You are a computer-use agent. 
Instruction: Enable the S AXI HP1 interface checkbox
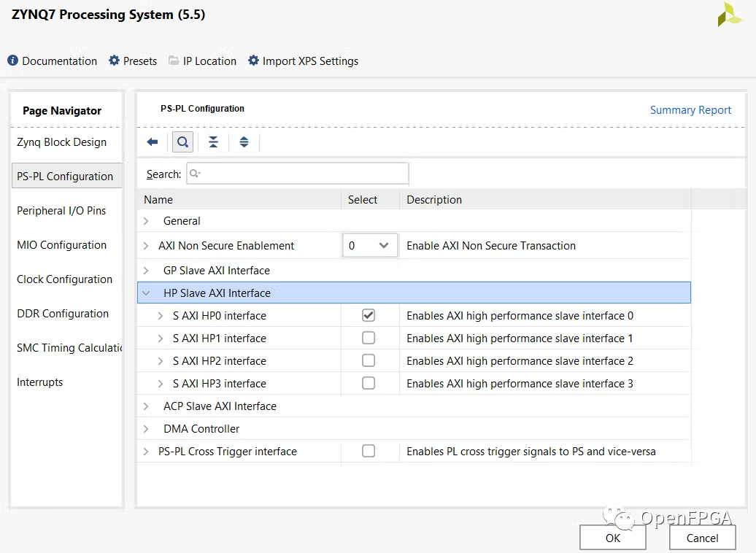(x=369, y=338)
